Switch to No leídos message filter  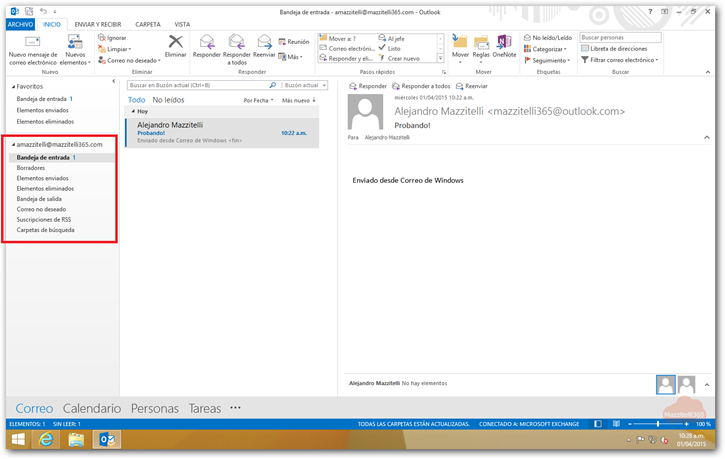(x=167, y=100)
